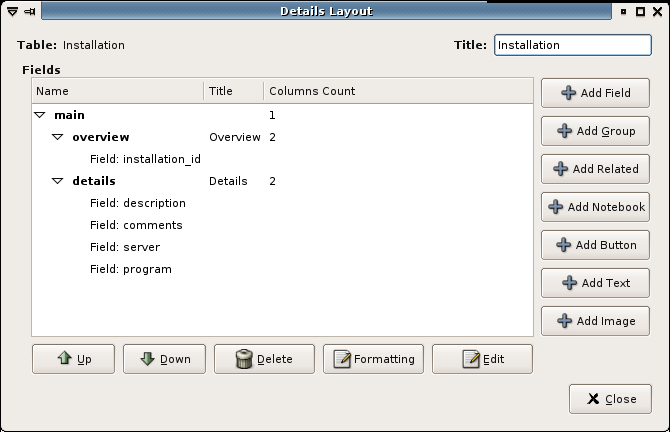The image size is (670, 432).
Task: Collapse the details group triangle
Action: 58,181
